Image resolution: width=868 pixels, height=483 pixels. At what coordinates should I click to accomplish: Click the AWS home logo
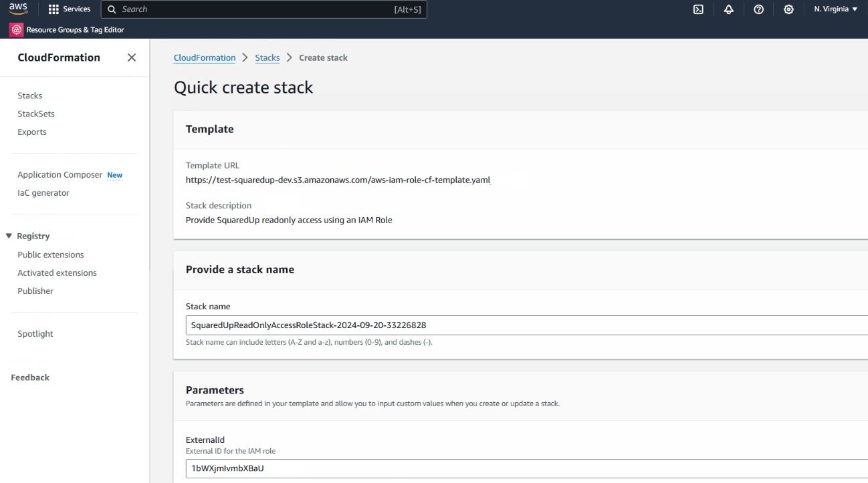point(18,9)
